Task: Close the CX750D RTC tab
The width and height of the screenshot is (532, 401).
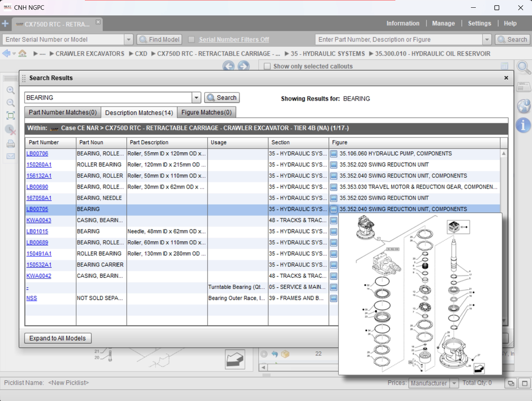Action: coord(98,22)
